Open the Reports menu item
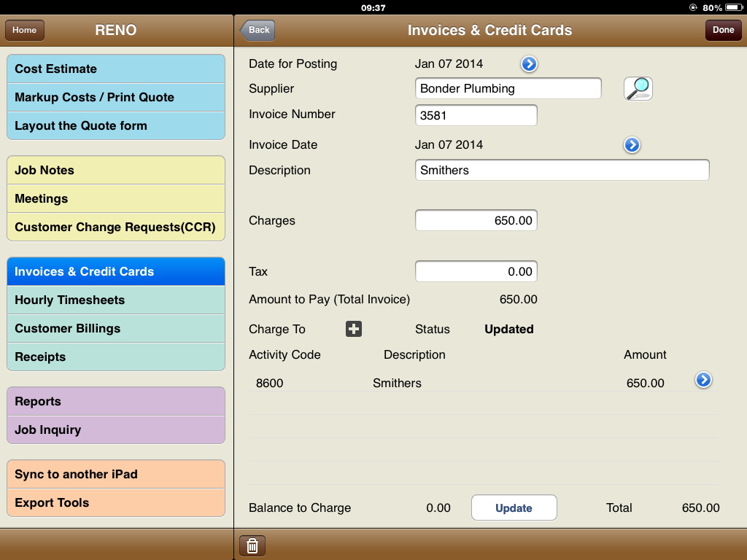 point(116,401)
